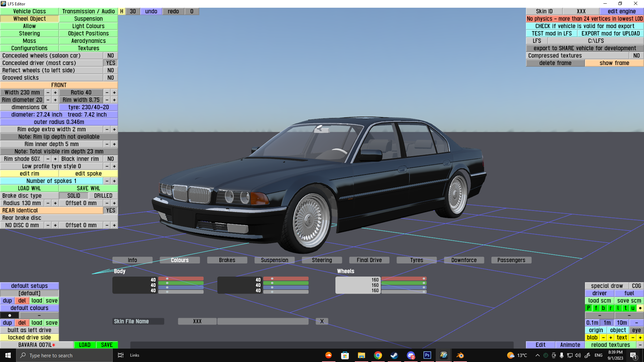Open Blender from the taskbar
This screenshot has width=644, height=362.
(460, 355)
